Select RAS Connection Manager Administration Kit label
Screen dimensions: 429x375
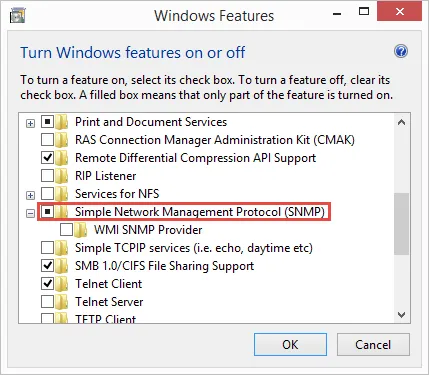[215, 140]
